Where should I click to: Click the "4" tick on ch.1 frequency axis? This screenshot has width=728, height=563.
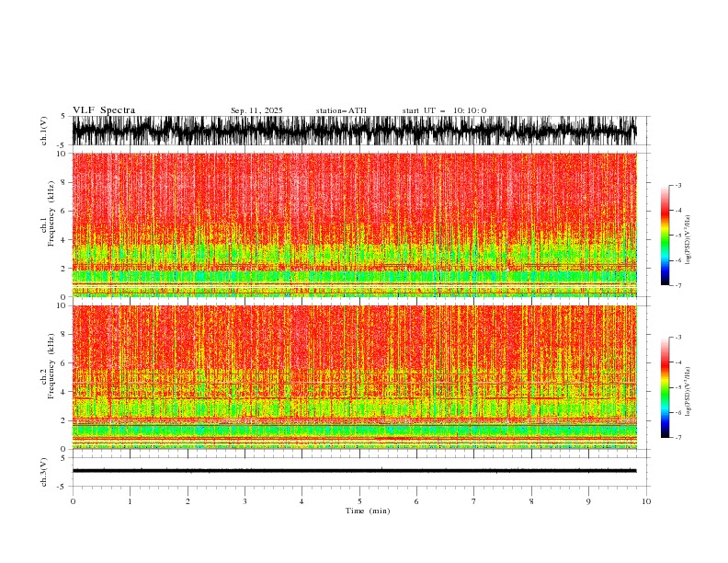tap(63, 240)
